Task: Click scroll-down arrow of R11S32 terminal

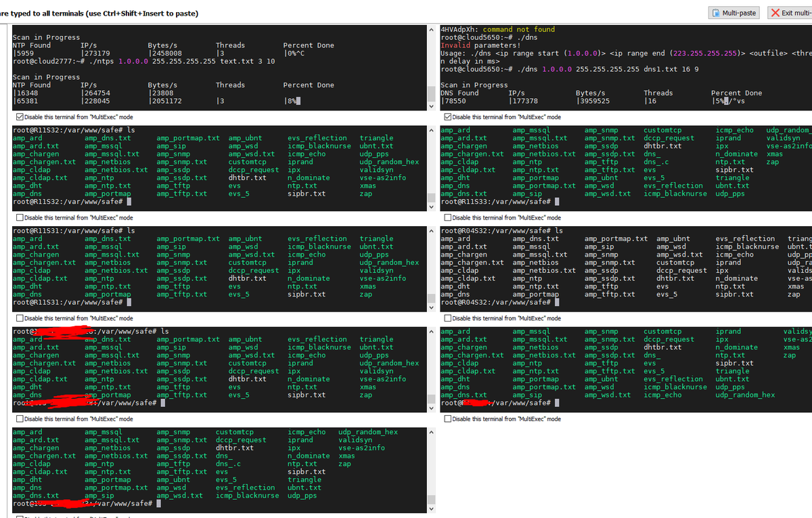Action: (433, 207)
